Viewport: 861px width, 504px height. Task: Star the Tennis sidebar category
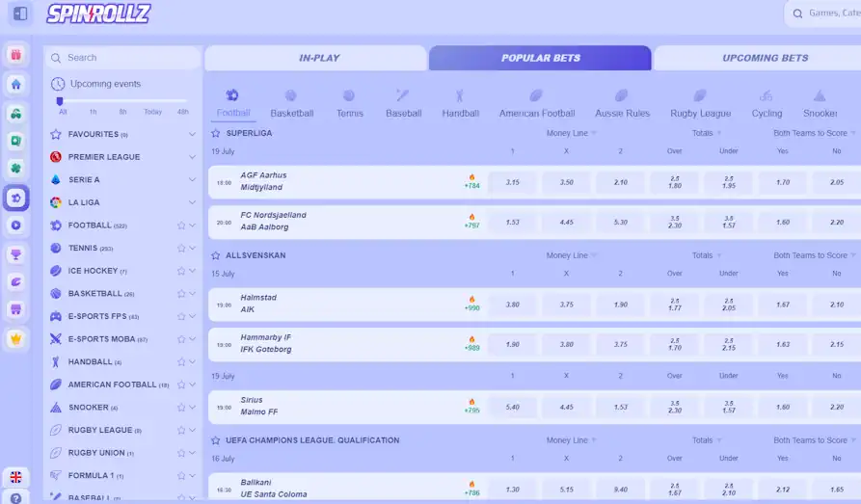click(x=181, y=249)
